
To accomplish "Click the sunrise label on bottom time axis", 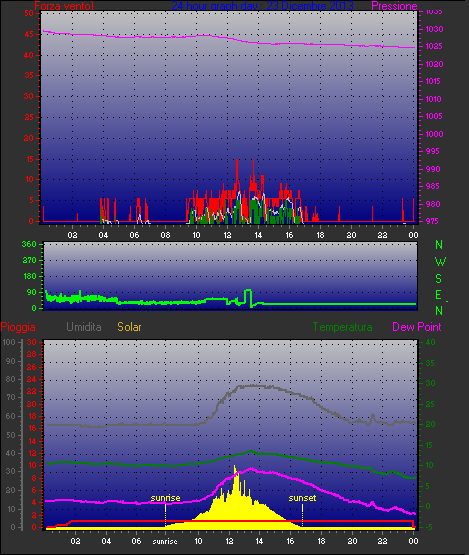I will [x=165, y=541].
